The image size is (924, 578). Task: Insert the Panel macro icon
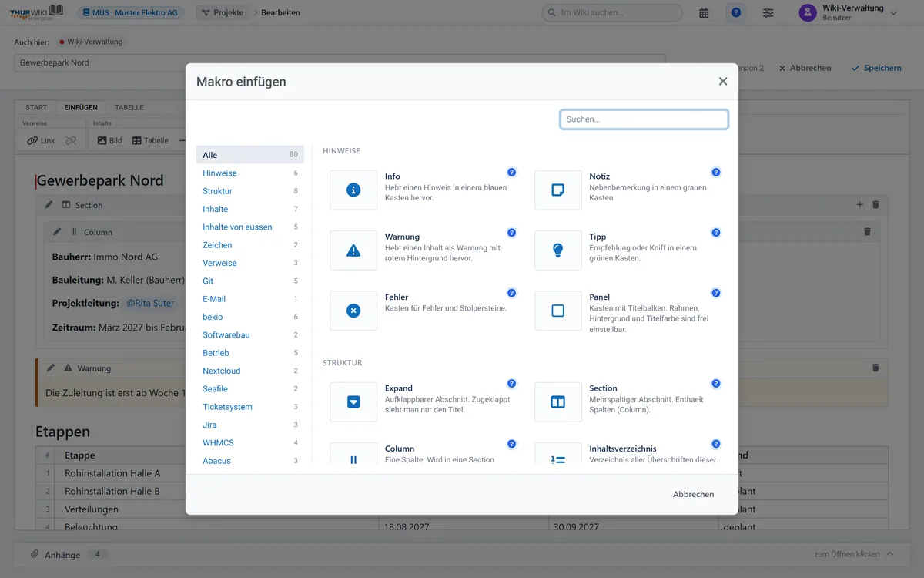558,311
